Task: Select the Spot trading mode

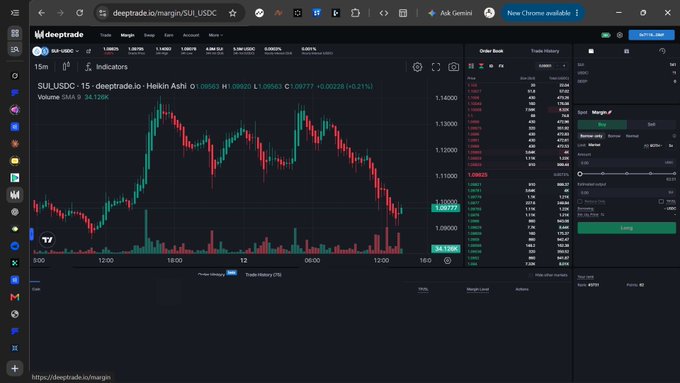Action: point(582,112)
